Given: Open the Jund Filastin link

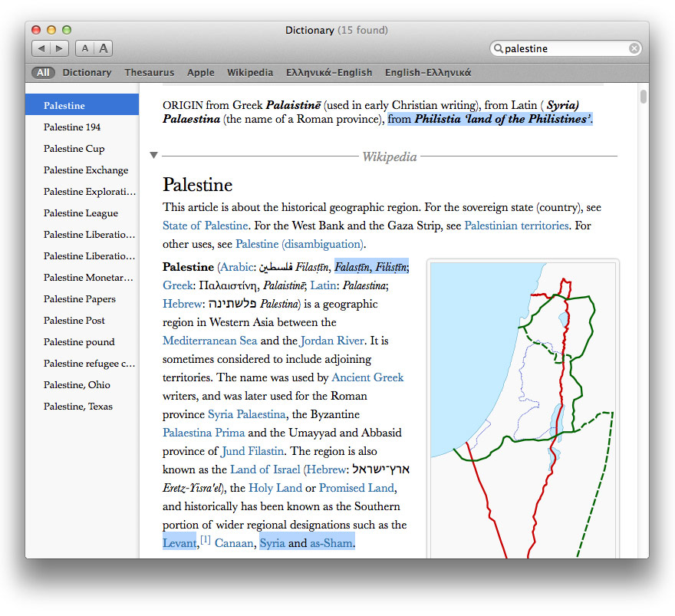Looking at the screenshot, I should pos(252,451).
